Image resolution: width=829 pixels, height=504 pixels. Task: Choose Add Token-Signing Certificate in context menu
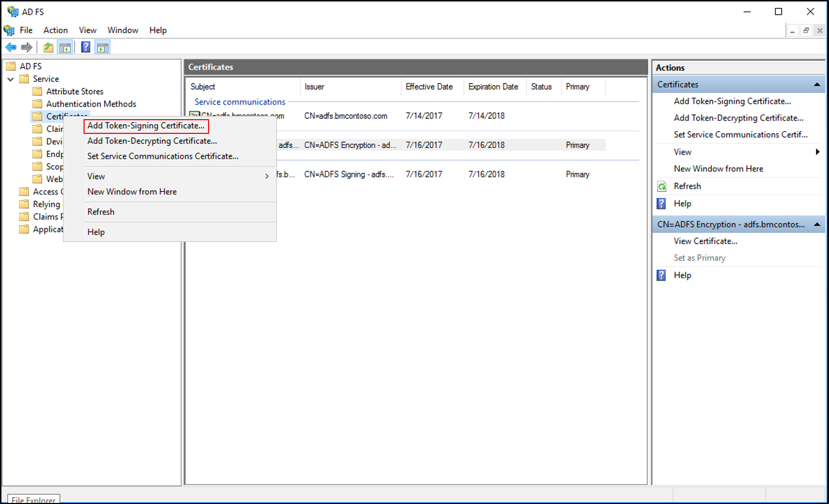click(146, 126)
